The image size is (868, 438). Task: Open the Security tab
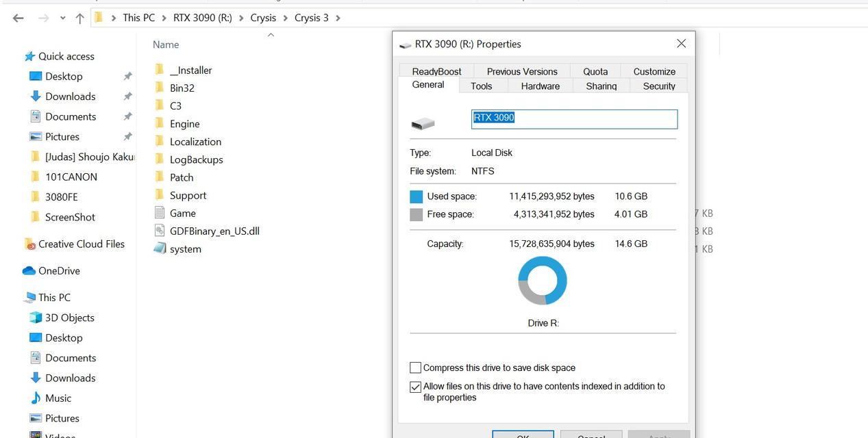point(659,86)
